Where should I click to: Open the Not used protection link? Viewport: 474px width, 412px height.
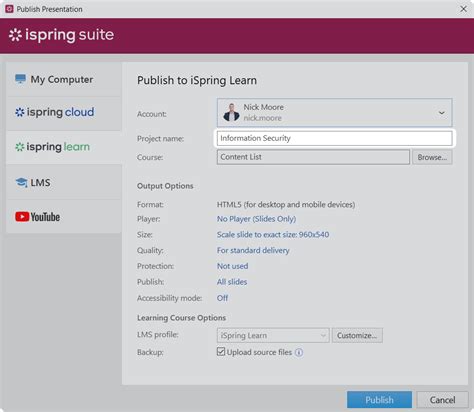click(232, 266)
